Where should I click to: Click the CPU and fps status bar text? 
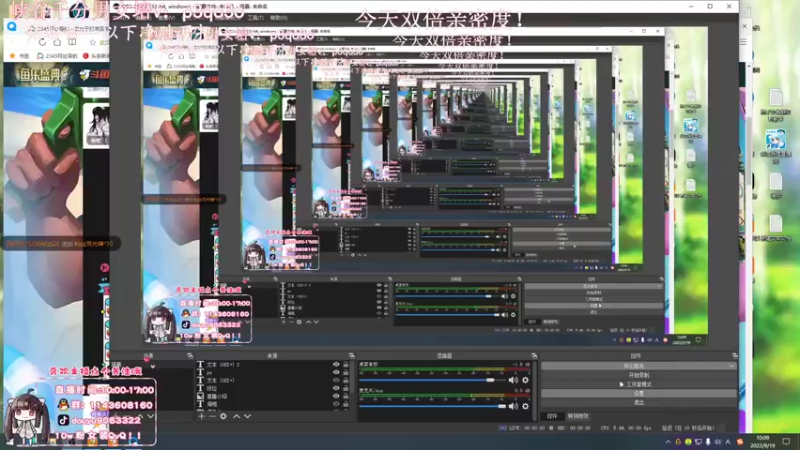point(626,428)
